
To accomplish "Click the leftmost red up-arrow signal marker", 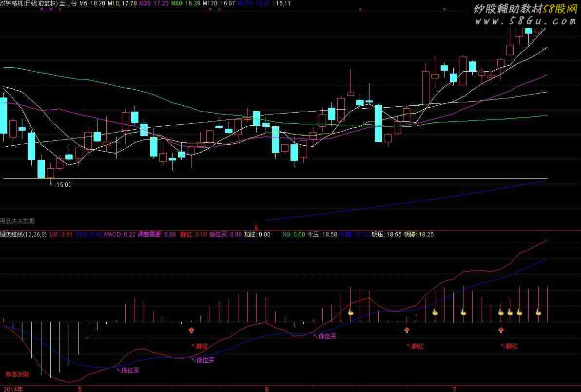I will click(x=191, y=330).
